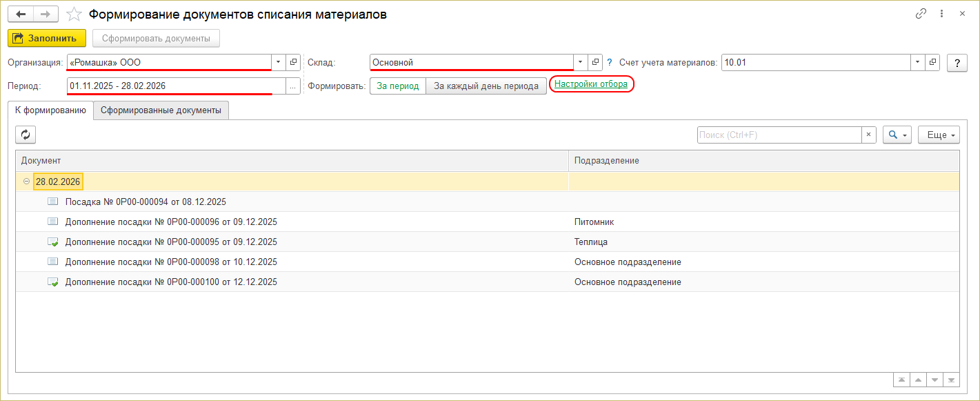This screenshot has width=980, height=401.
Task: Expand the Организация dropdown list
Action: pyautogui.click(x=279, y=62)
